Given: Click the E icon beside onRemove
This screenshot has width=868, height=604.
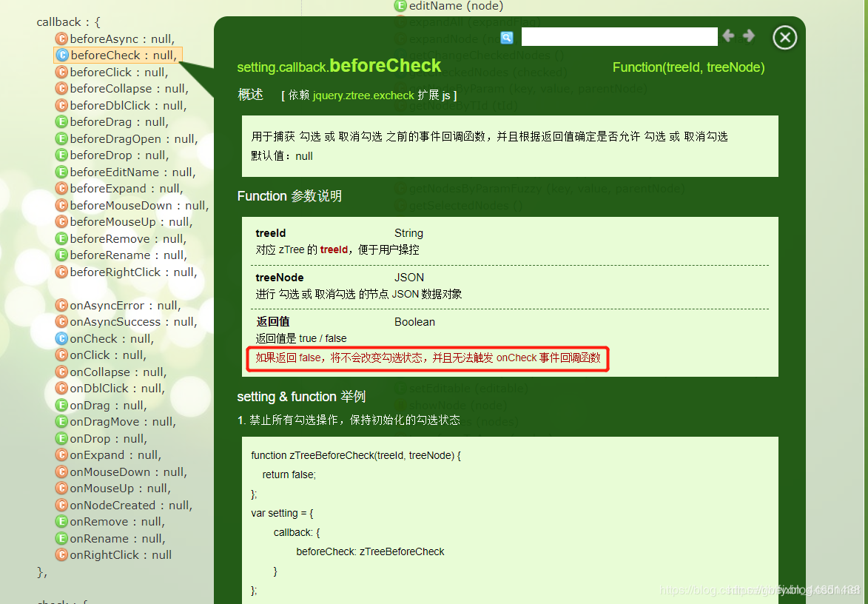Looking at the screenshot, I should (x=61, y=521).
